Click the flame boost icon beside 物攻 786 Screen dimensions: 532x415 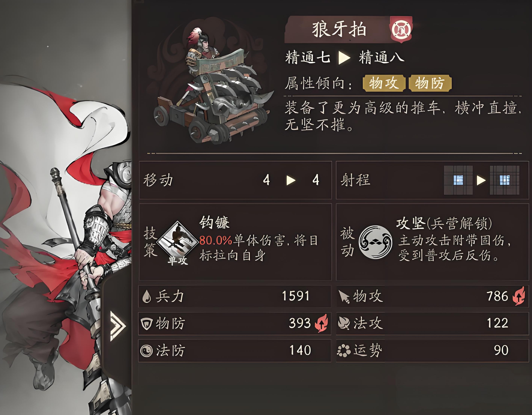pos(518,296)
